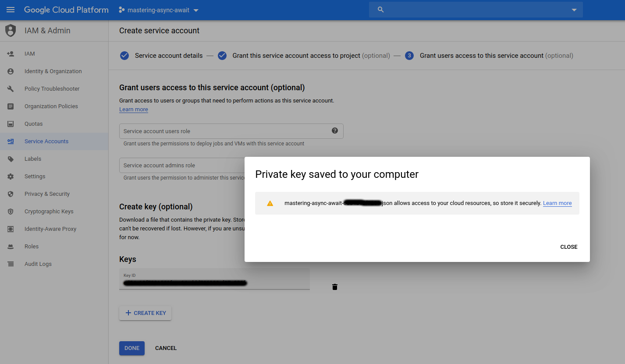The height and width of the screenshot is (364, 625).
Task: Click the help icon for users role
Action: pos(335,131)
